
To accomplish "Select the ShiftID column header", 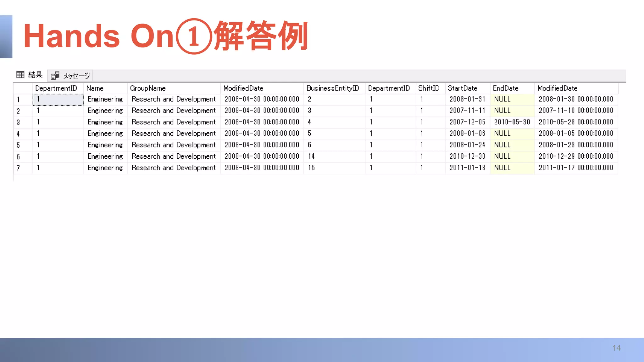I will tap(430, 88).
